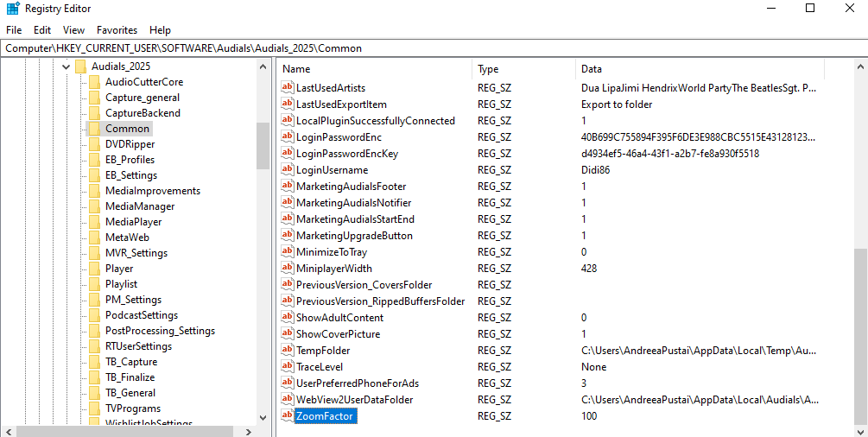Sort values by the Name column header
This screenshot has height=437, width=868.
[374, 69]
